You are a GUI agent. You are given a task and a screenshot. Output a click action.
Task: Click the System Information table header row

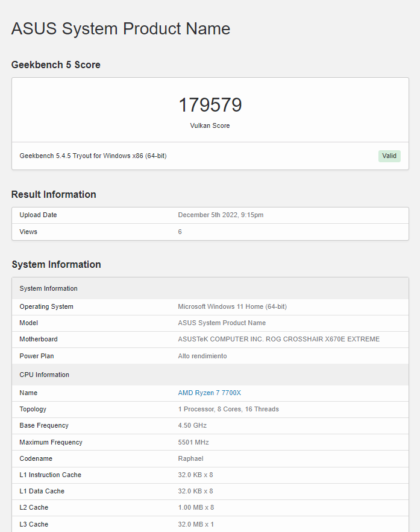(x=210, y=288)
